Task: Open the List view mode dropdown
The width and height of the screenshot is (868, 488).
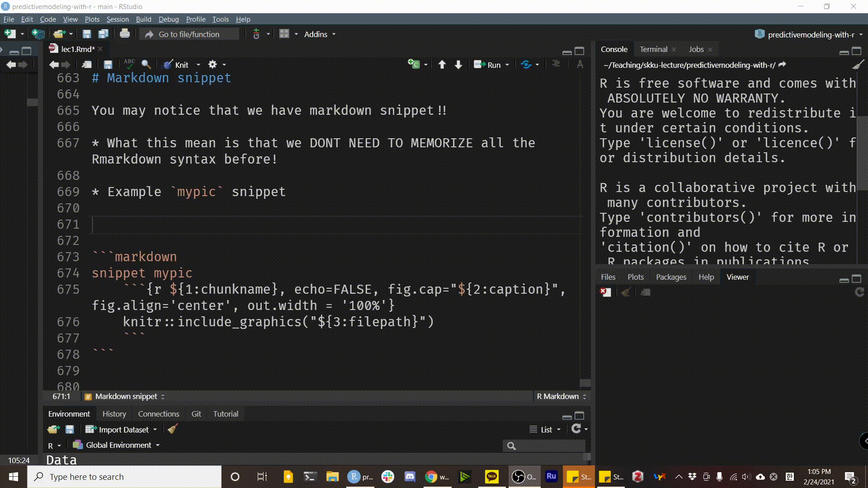Action: point(545,429)
